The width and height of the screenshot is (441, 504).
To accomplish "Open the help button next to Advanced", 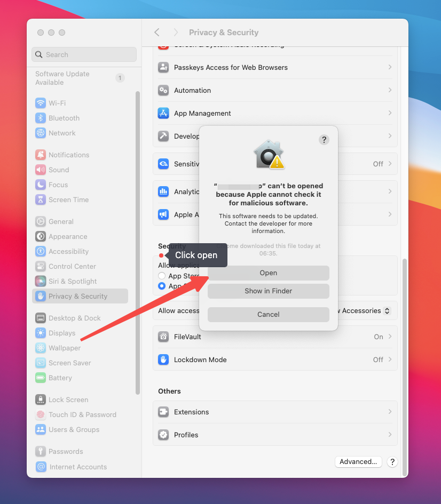I will [392, 462].
